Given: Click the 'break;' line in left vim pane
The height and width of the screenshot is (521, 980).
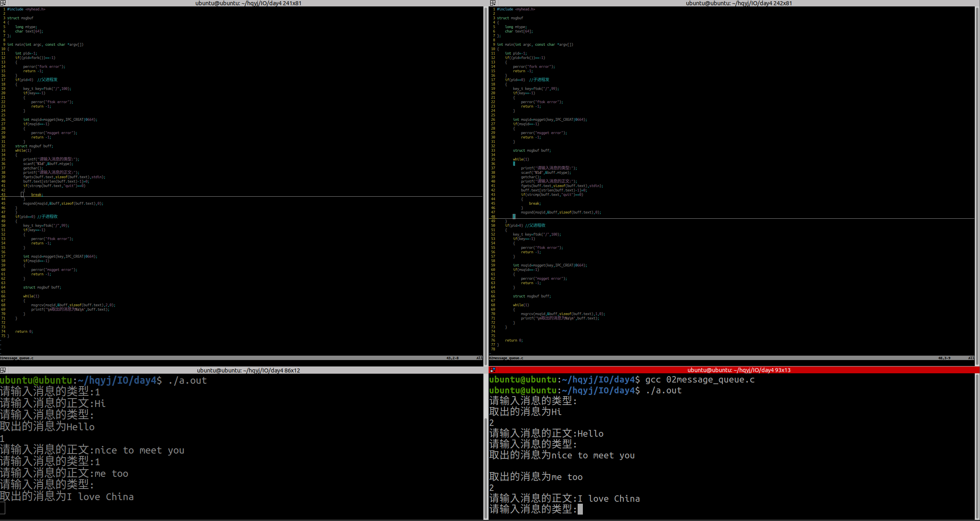Looking at the screenshot, I should pos(37,195).
